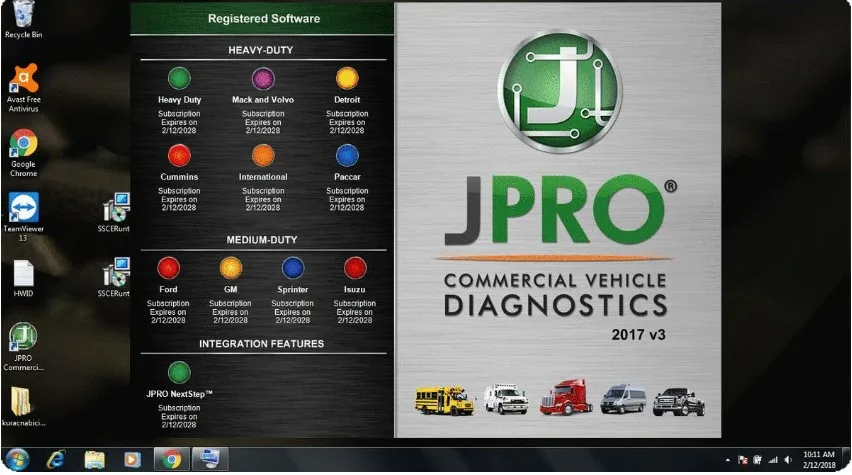Click the red semi truck image
This screenshot has width=852, height=475.
[x=566, y=397]
